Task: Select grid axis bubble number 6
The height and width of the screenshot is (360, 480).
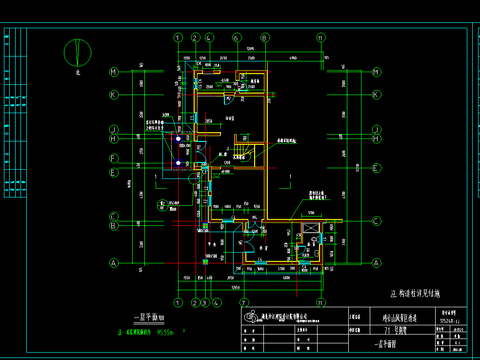Action: [x=237, y=38]
